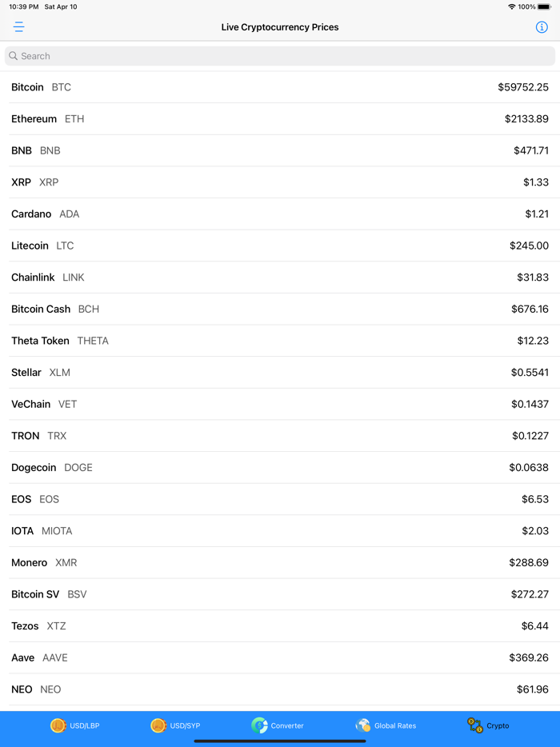560x747 pixels.
Task: Select the Monero XMR row
Action: (280, 563)
